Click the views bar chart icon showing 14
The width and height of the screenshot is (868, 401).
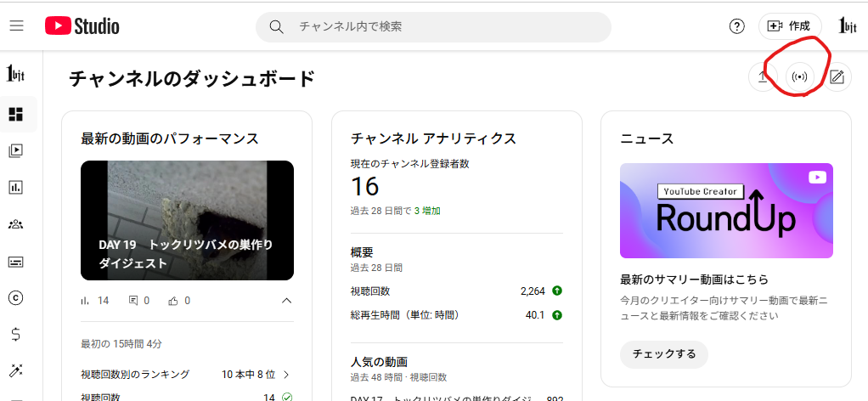[85, 301]
